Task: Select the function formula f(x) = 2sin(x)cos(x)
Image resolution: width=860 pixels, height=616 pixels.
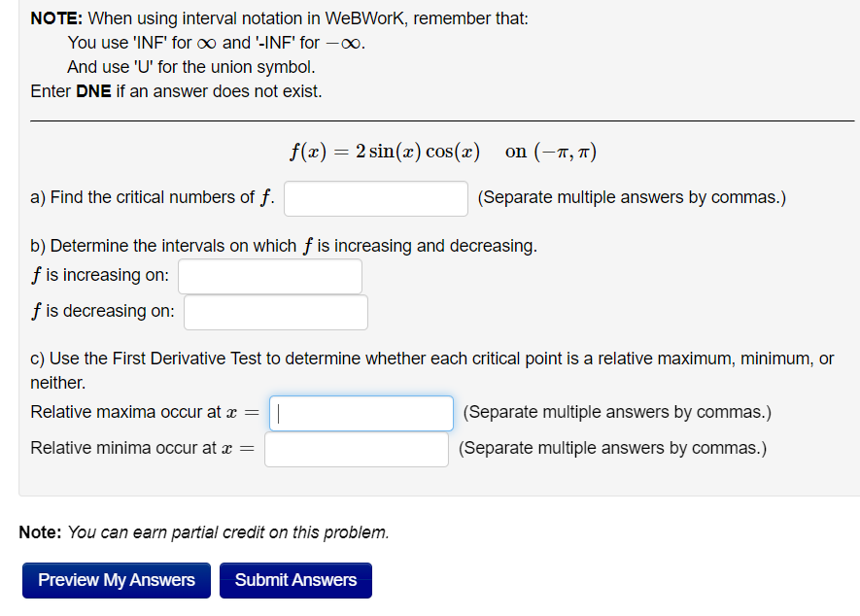Action: [379, 152]
